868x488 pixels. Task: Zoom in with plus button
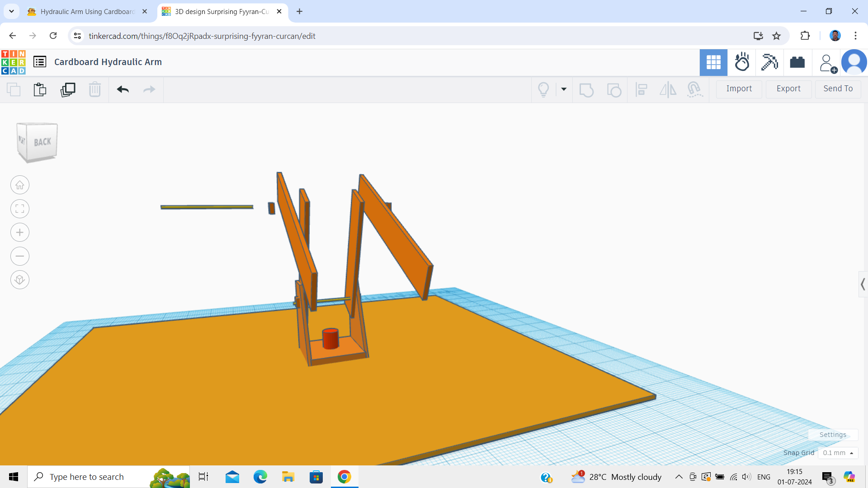coord(20,232)
